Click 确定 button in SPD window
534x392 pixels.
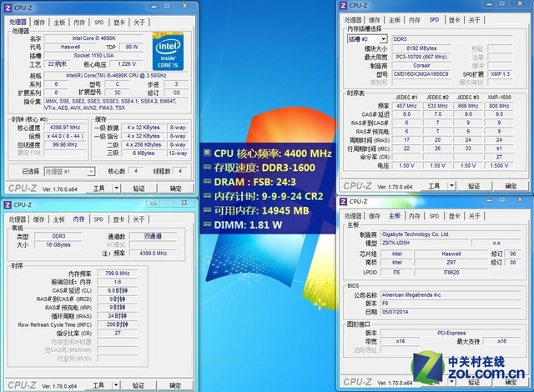pyautogui.click(x=511, y=186)
